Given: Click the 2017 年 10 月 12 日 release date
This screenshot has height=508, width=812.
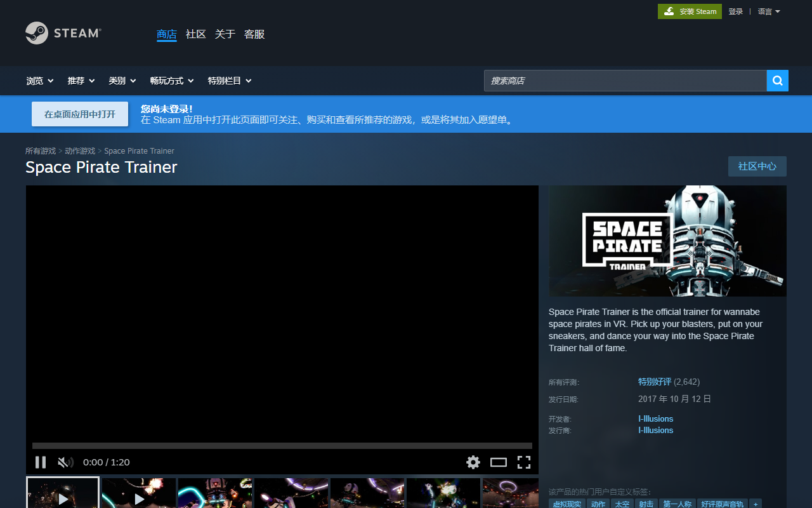Looking at the screenshot, I should pyautogui.click(x=674, y=399).
